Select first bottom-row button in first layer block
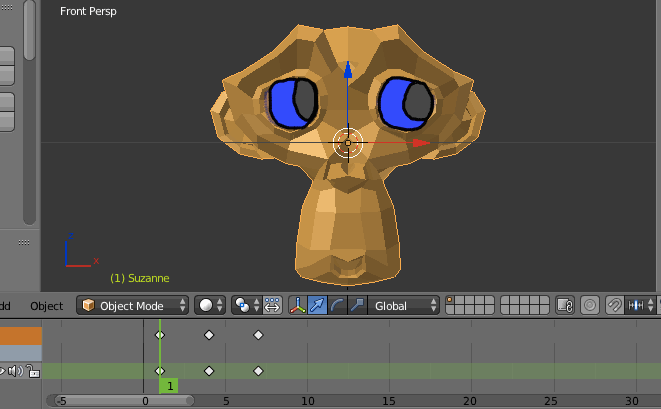Screen dimensions: 661x409 coord(450,310)
